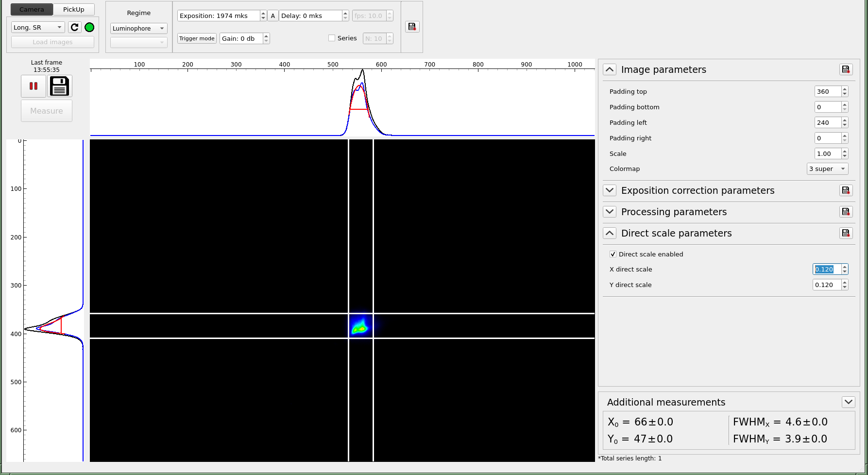
Task: Save Exposition correction parameters settings
Action: point(846,190)
